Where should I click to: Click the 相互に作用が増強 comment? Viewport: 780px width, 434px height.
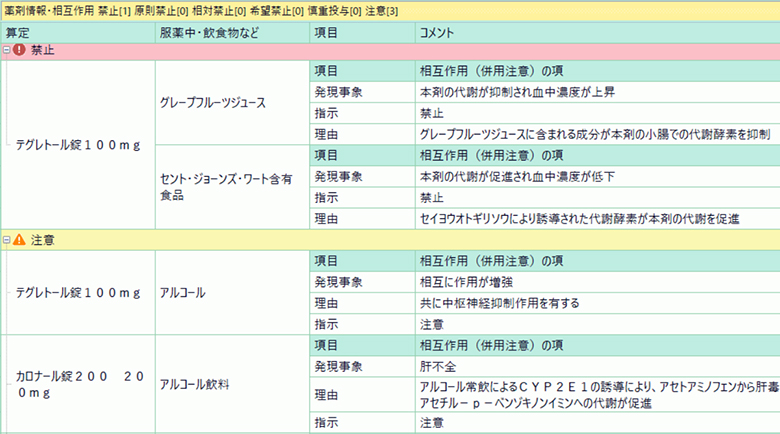[466, 282]
